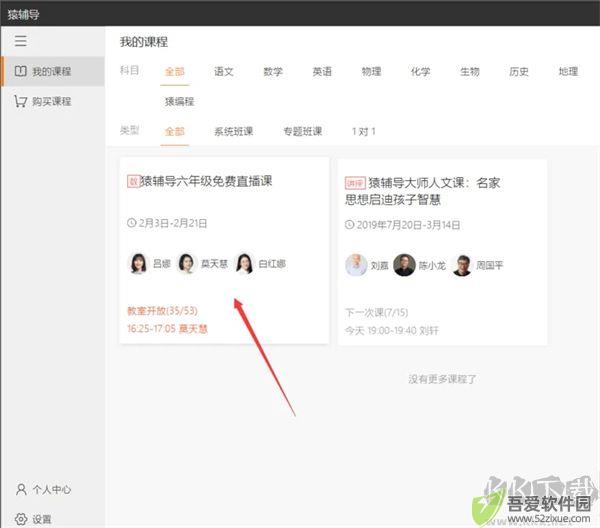This screenshot has height=528, width=600.
Task: Click 教室开放(35/53) status
Action: click(x=162, y=311)
